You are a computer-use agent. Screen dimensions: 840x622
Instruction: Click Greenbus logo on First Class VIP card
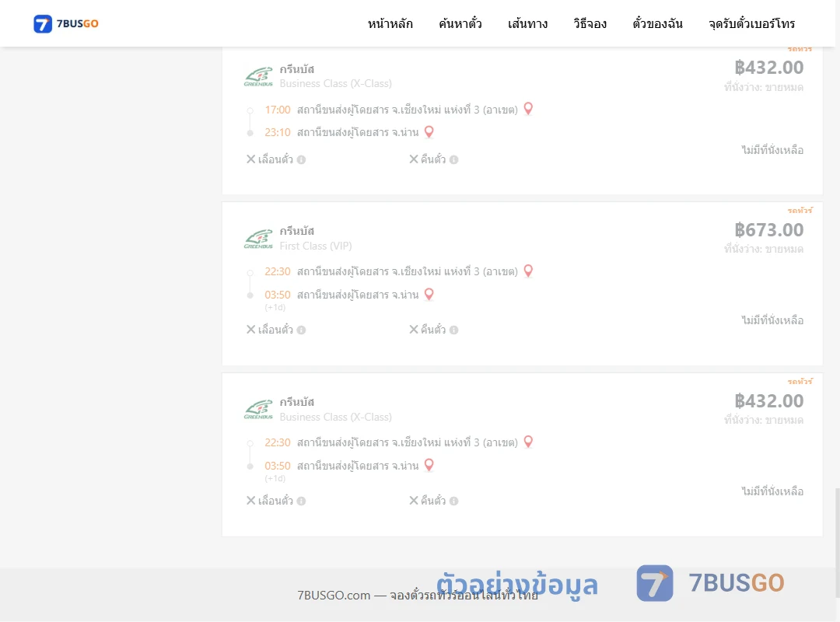258,239
